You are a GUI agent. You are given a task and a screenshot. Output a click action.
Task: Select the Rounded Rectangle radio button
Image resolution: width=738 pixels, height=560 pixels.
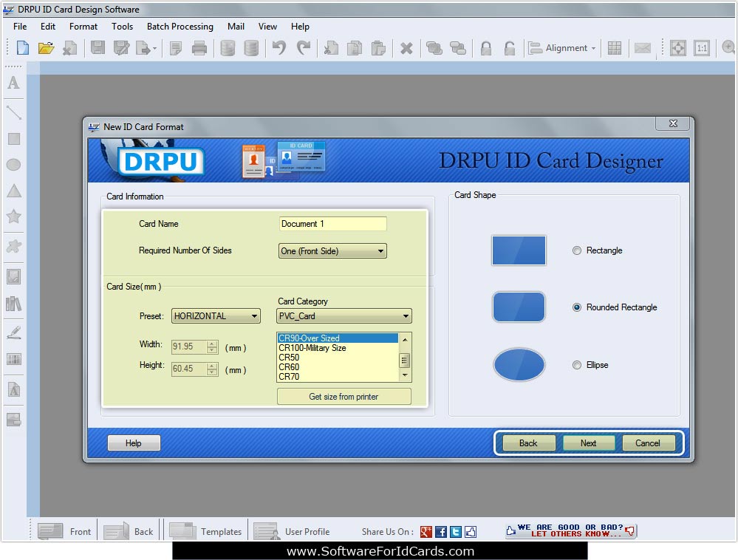[576, 307]
